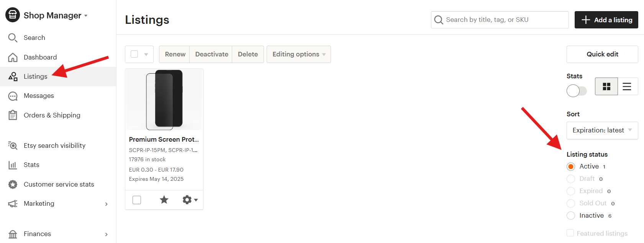Expand the Marketing menu item
This screenshot has width=644, height=243.
57,203
